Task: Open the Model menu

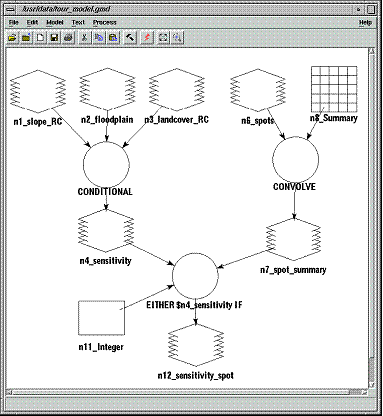Action: [x=55, y=22]
